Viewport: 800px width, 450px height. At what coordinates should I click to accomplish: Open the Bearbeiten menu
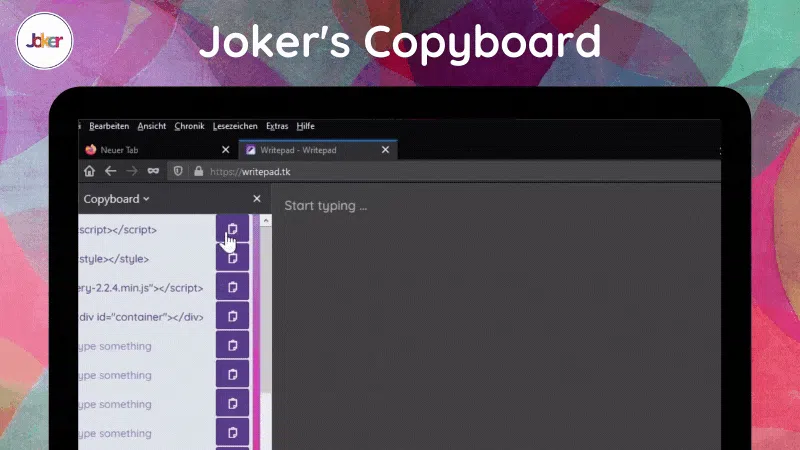coord(109,126)
